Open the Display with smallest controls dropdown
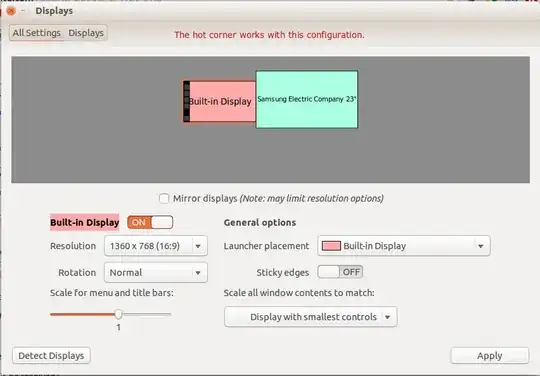 point(311,317)
